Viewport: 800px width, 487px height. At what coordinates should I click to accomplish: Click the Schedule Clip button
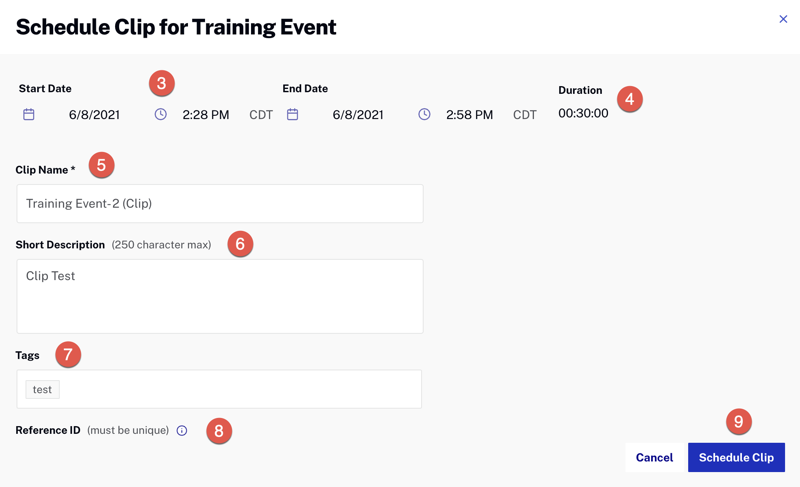736,457
